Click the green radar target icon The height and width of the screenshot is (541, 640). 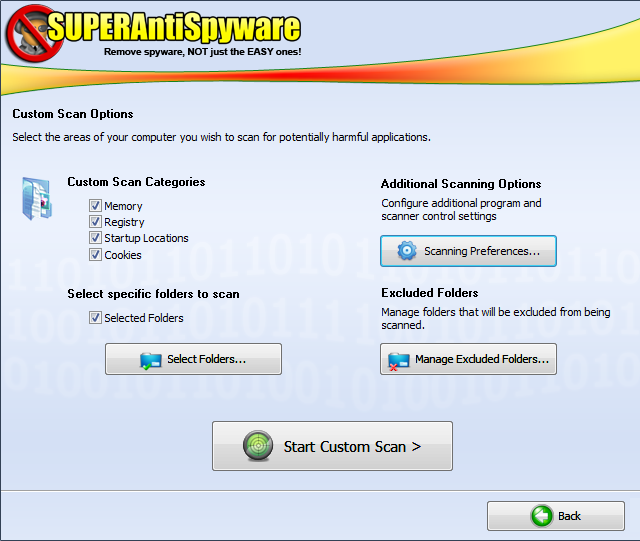pos(258,446)
